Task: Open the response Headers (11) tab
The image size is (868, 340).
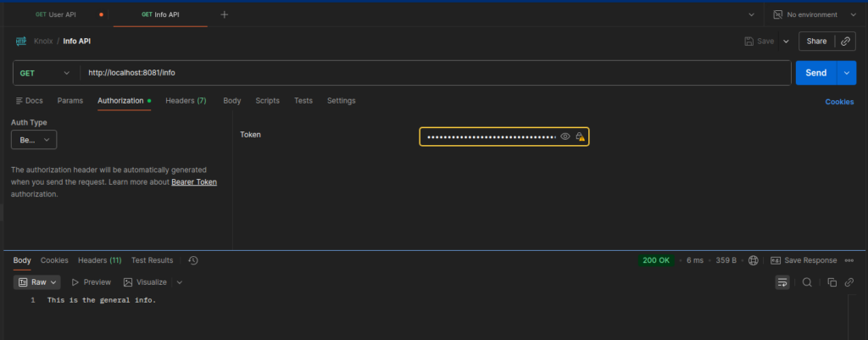Action: pos(100,260)
